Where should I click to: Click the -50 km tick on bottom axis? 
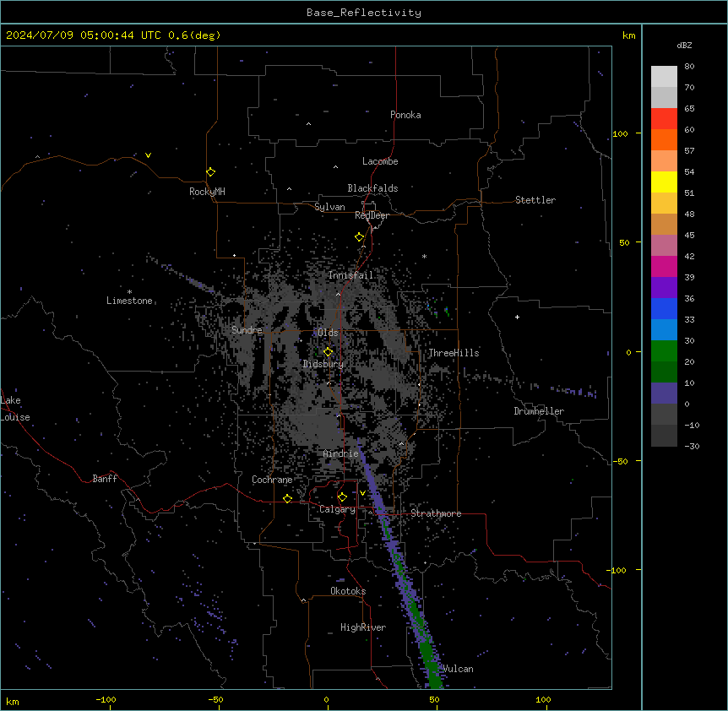point(215,699)
